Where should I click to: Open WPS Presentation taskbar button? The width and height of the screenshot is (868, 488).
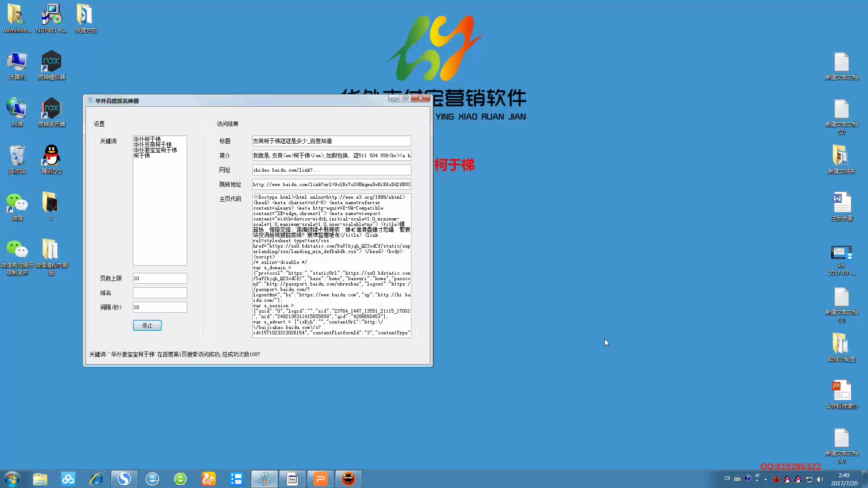[321, 479]
